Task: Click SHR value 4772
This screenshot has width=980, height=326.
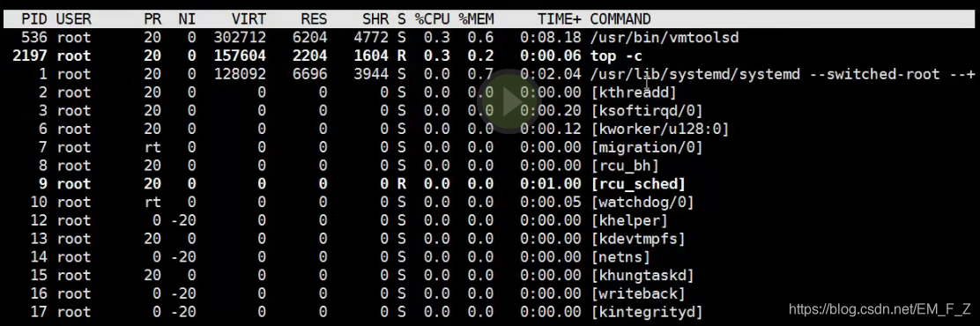Action: pyautogui.click(x=371, y=38)
